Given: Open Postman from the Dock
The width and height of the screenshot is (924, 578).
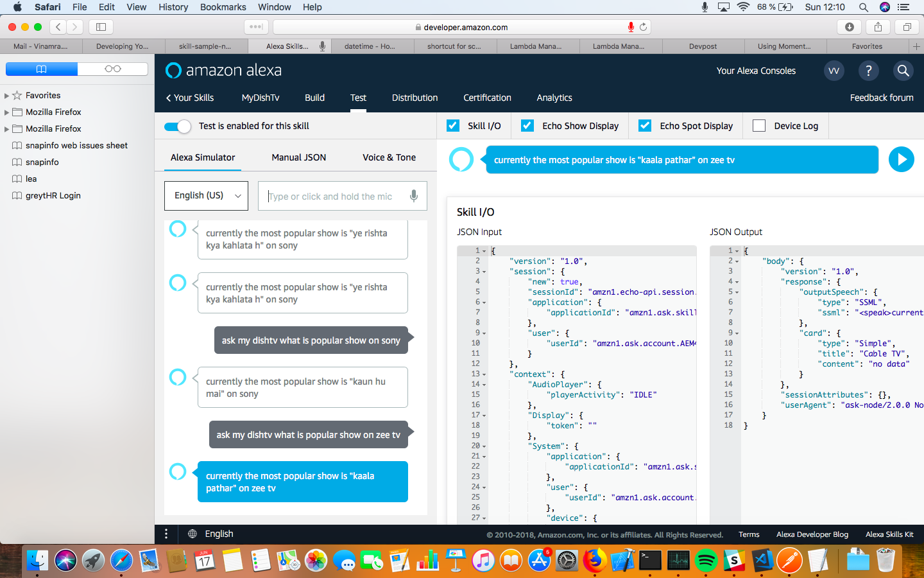Looking at the screenshot, I should click(x=789, y=561).
